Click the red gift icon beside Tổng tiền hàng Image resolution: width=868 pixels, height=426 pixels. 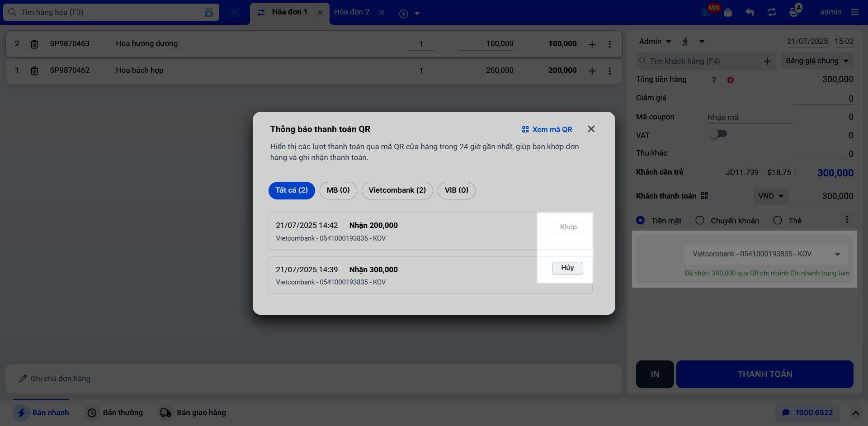click(731, 80)
